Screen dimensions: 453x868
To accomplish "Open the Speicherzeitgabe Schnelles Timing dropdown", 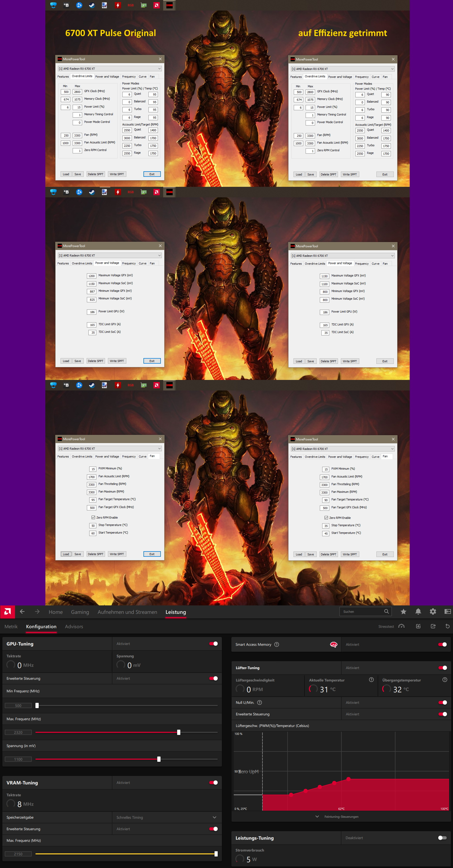I will (215, 817).
